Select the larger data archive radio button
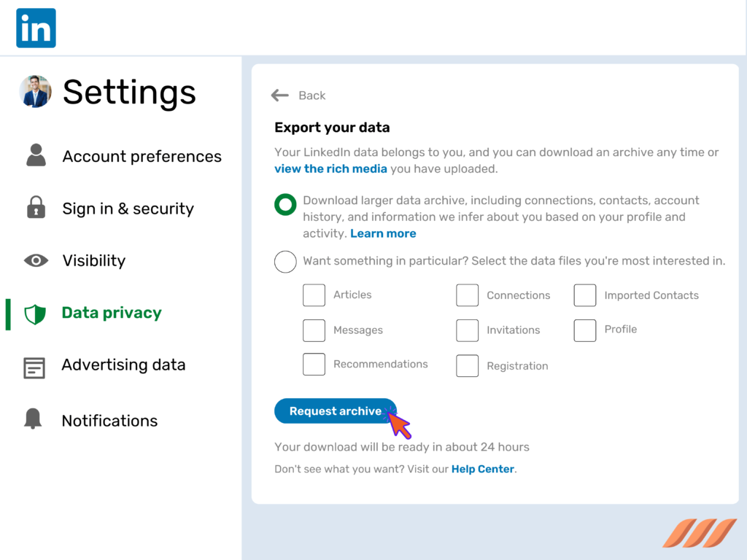Image resolution: width=747 pixels, height=560 pixels. pyautogui.click(x=285, y=205)
